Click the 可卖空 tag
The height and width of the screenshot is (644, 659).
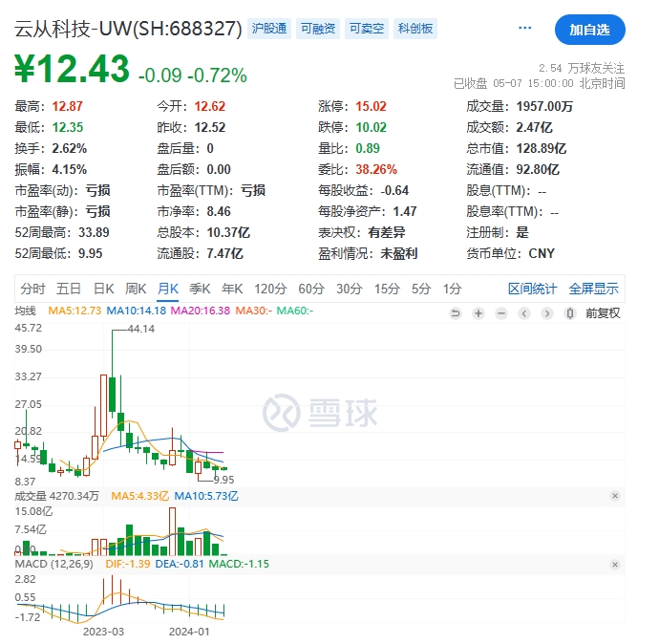click(x=367, y=29)
